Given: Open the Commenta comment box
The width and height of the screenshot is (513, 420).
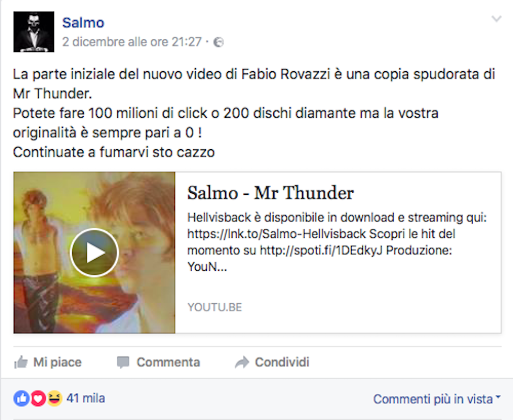Looking at the screenshot, I should pos(158,362).
